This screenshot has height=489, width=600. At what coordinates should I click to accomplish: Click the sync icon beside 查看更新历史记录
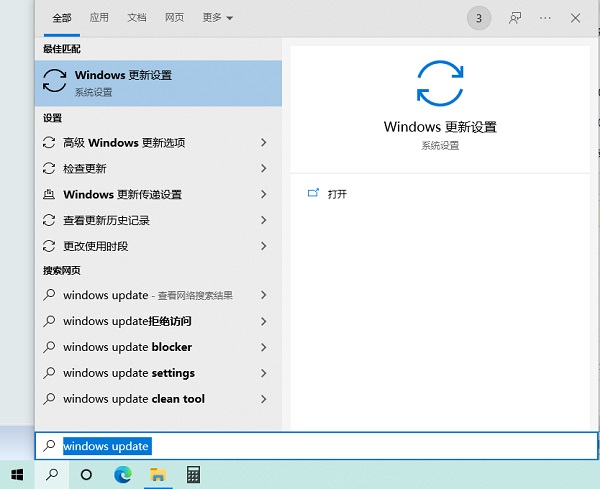(x=49, y=220)
